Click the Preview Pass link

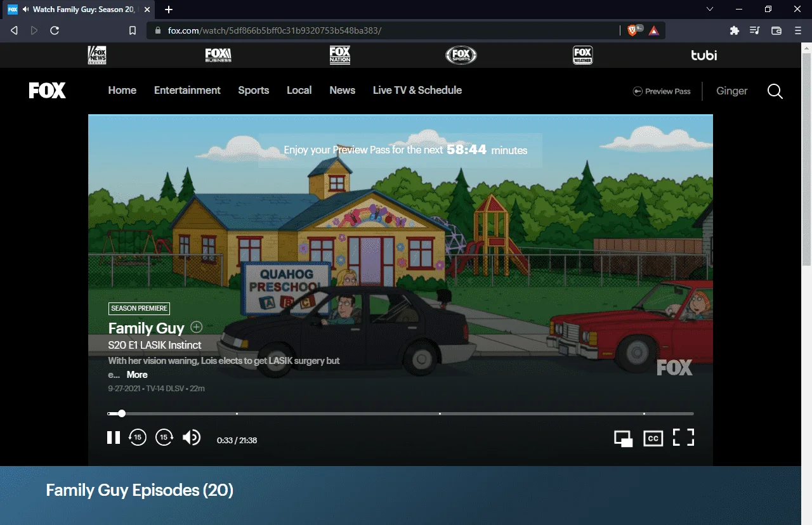tap(662, 91)
